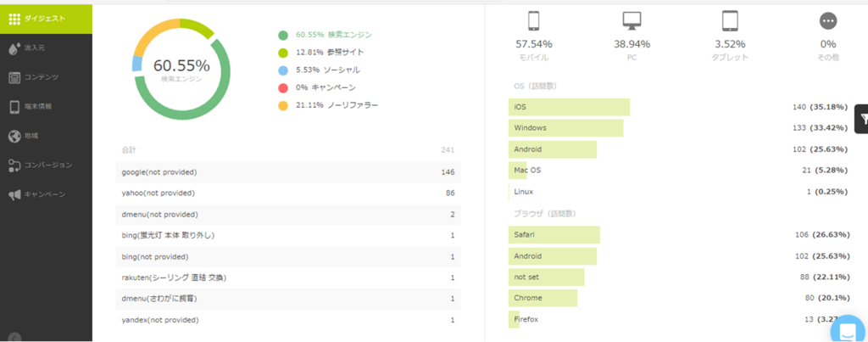Click the ソーシャル blue color dot
868x342 pixels.
(x=282, y=70)
